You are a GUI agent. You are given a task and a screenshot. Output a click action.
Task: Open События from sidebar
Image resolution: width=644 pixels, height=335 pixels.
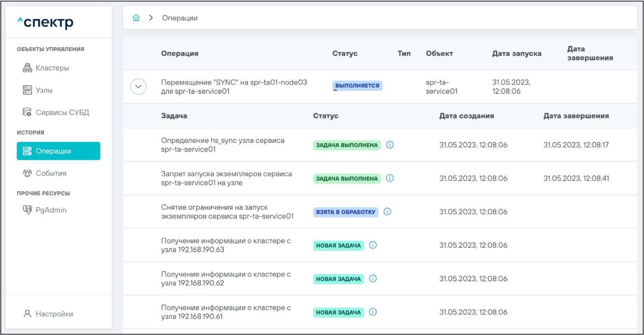50,173
